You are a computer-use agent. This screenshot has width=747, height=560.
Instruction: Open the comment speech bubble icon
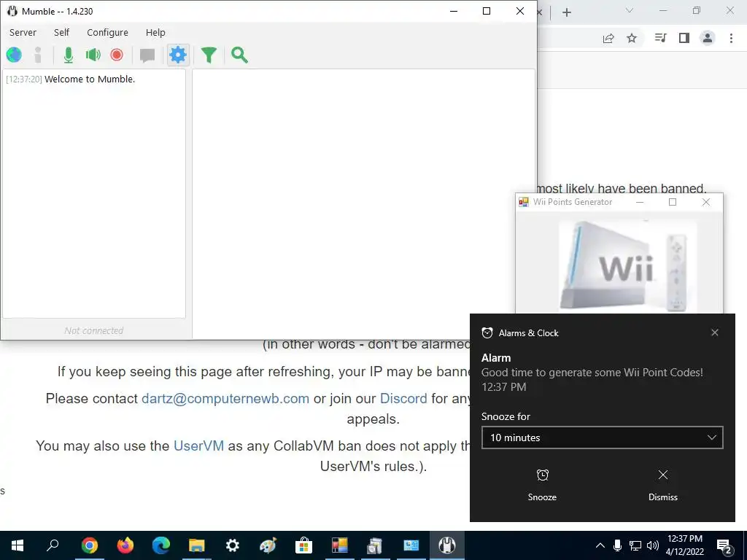click(x=147, y=55)
